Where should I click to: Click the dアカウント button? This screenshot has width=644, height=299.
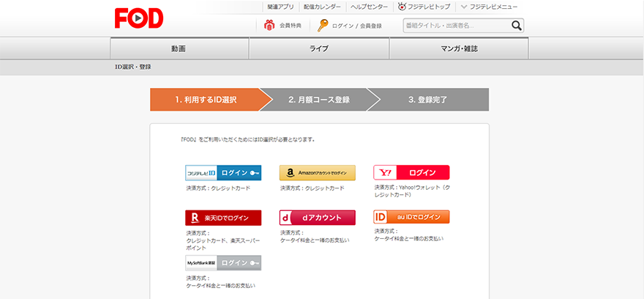point(318,218)
